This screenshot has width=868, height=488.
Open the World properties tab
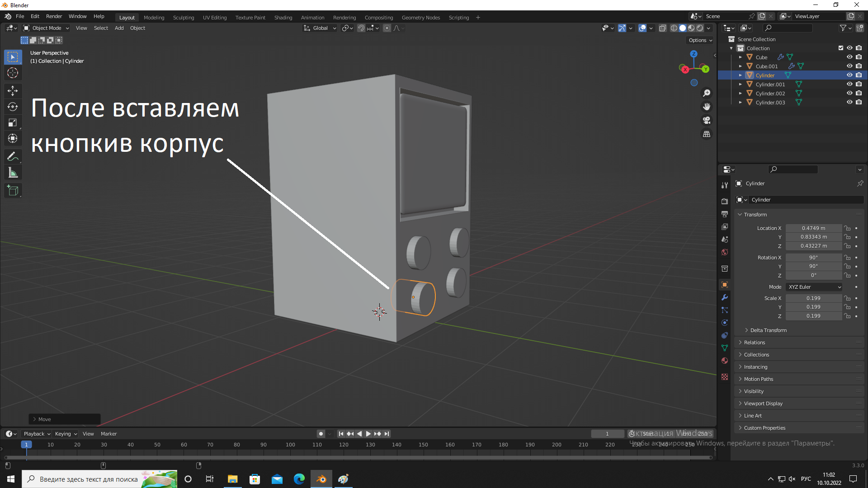click(725, 252)
